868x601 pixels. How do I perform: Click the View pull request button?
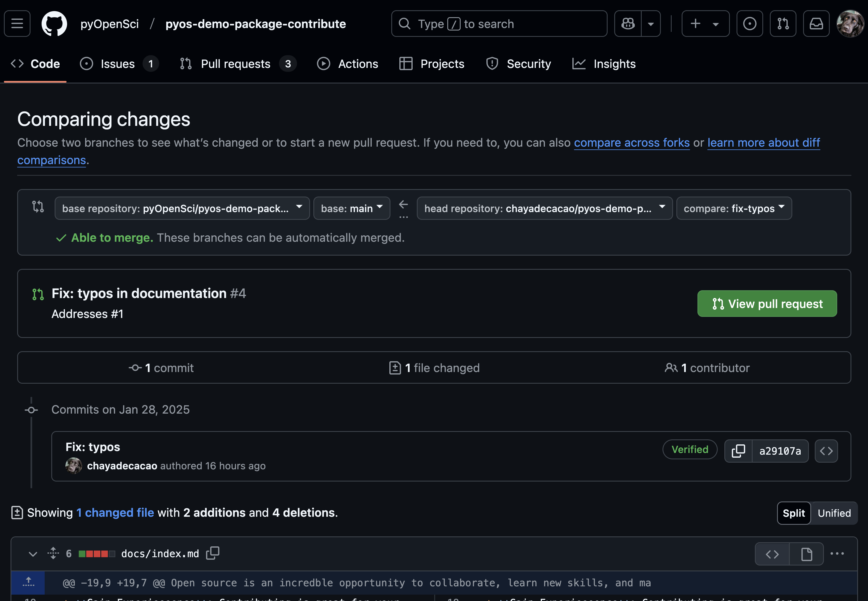pyautogui.click(x=767, y=304)
